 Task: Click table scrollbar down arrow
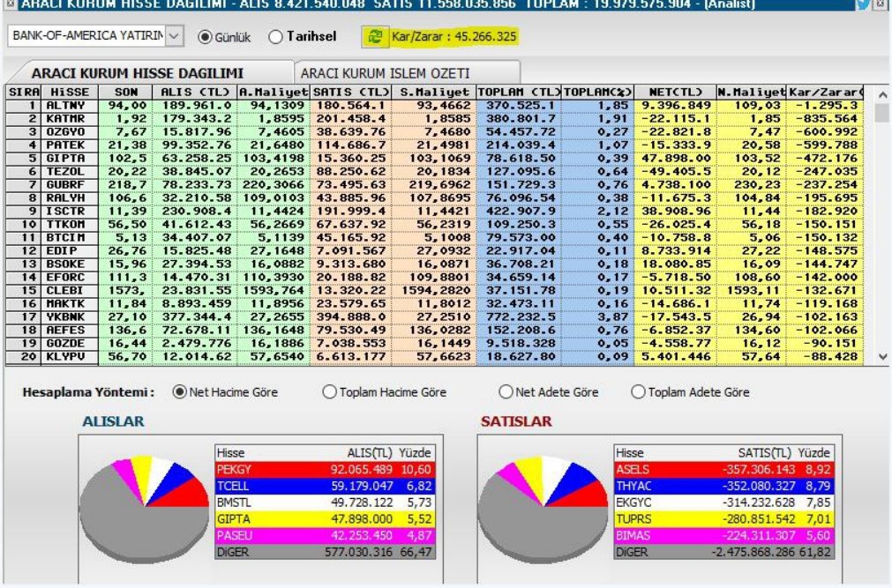tap(882, 356)
